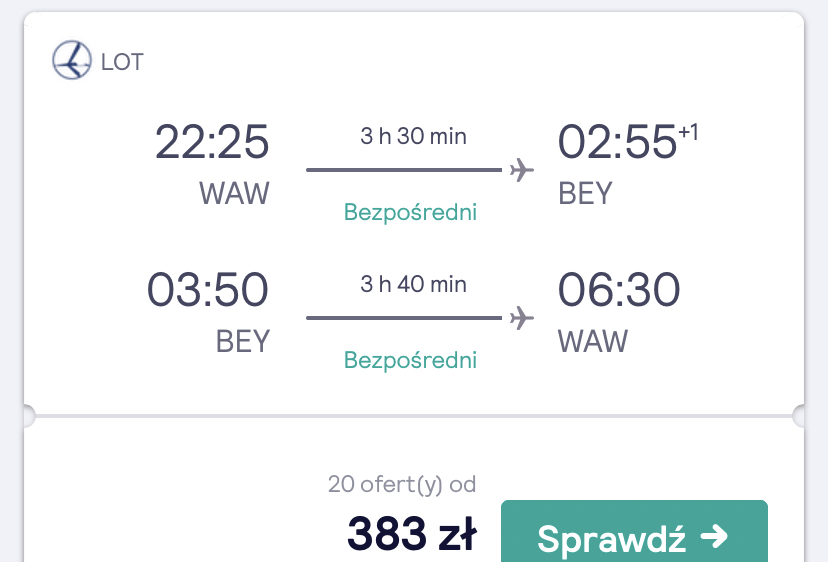The image size is (828, 562).
Task: Click the arrow icon on Sprawdź button
Action: click(x=714, y=537)
